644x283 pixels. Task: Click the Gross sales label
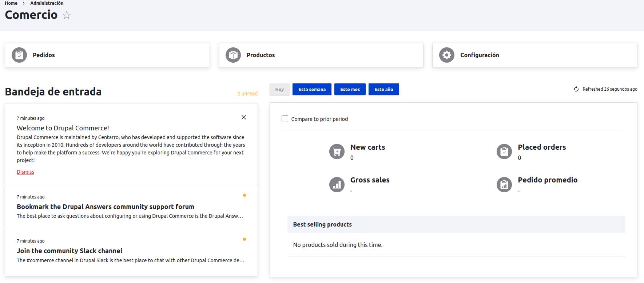pos(370,180)
